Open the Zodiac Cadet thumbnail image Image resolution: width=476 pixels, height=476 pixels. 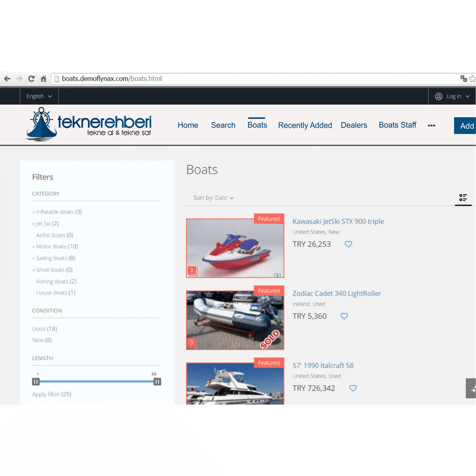pyautogui.click(x=235, y=320)
